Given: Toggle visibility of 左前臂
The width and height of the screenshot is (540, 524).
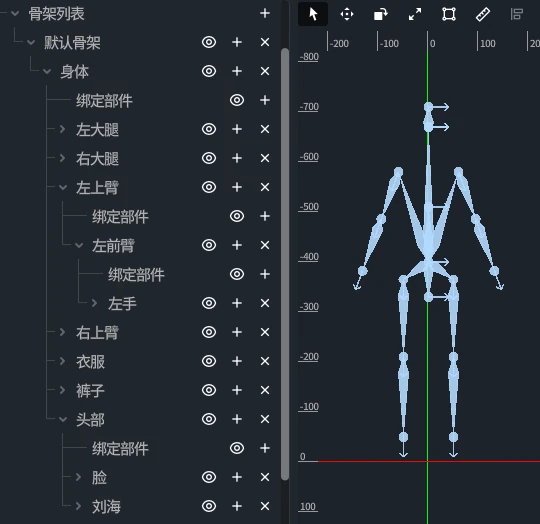Looking at the screenshot, I should click(209, 245).
